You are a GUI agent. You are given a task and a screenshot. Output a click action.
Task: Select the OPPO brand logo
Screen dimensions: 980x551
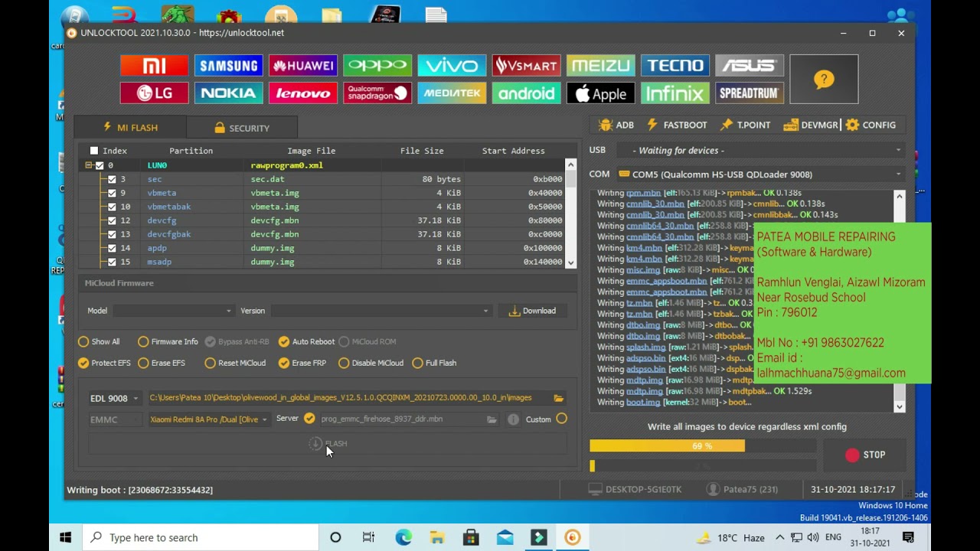pos(377,66)
